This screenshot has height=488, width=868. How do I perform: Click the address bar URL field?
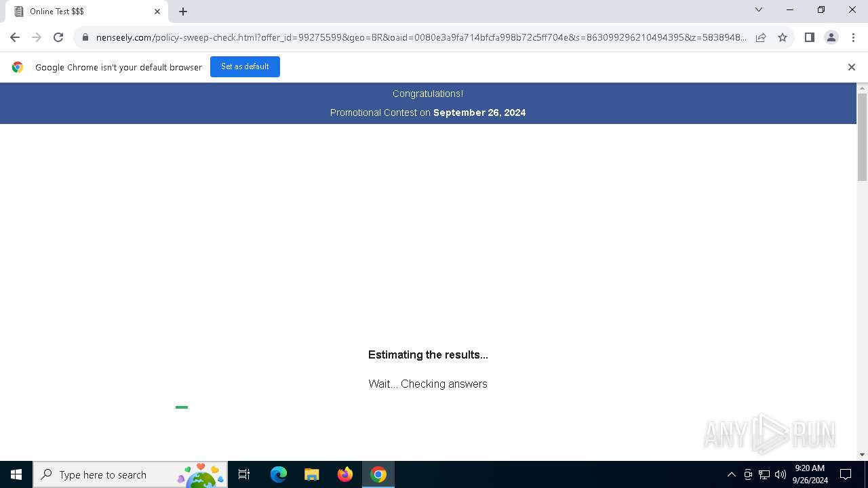(x=420, y=37)
